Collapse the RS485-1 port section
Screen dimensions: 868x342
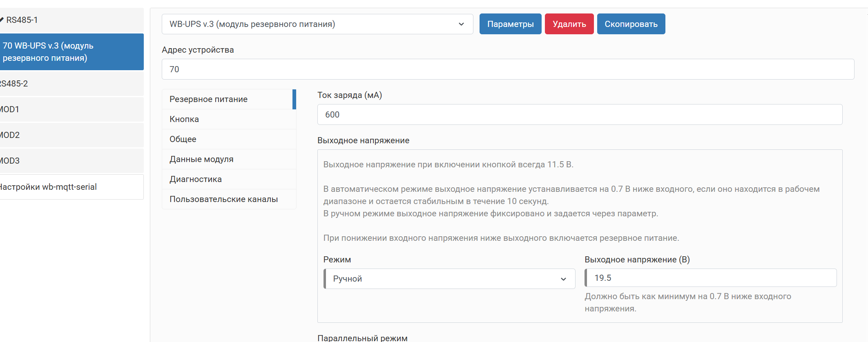[22, 20]
